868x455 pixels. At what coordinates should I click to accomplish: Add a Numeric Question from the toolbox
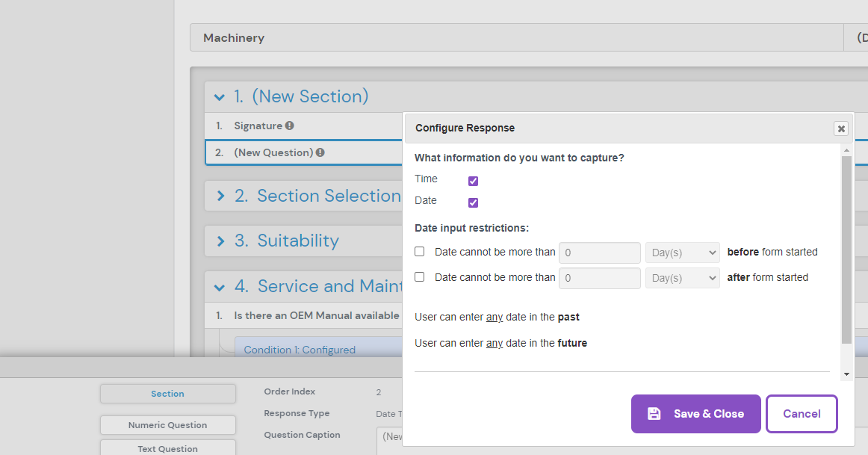click(167, 425)
